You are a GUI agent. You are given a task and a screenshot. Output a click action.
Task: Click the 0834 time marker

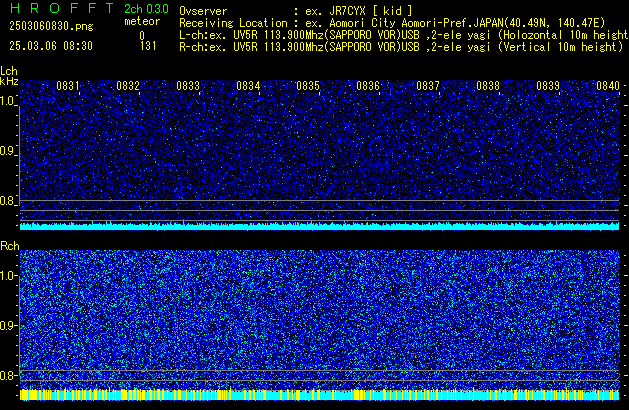(x=248, y=86)
